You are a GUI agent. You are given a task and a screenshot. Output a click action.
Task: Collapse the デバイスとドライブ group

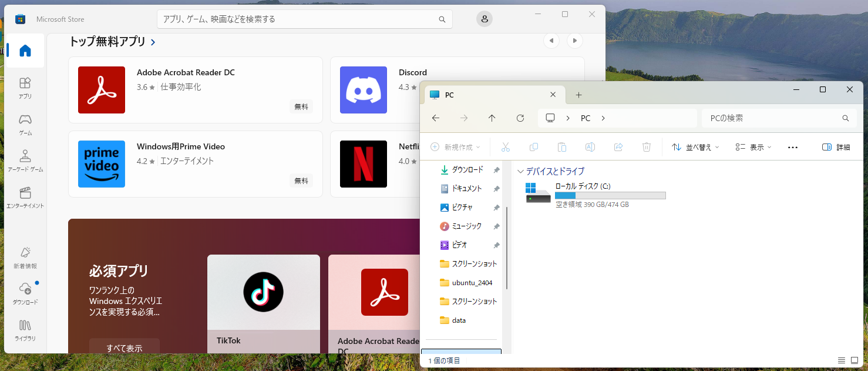coord(520,172)
